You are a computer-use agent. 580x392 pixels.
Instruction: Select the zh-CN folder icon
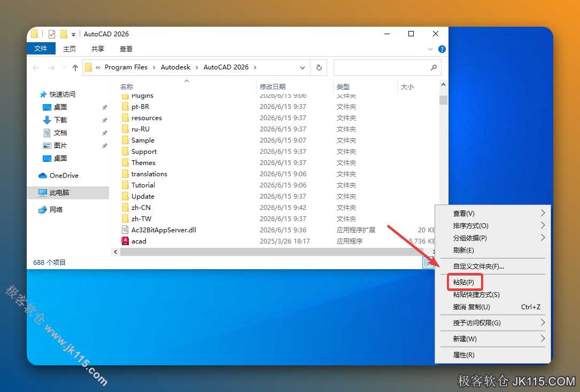125,208
